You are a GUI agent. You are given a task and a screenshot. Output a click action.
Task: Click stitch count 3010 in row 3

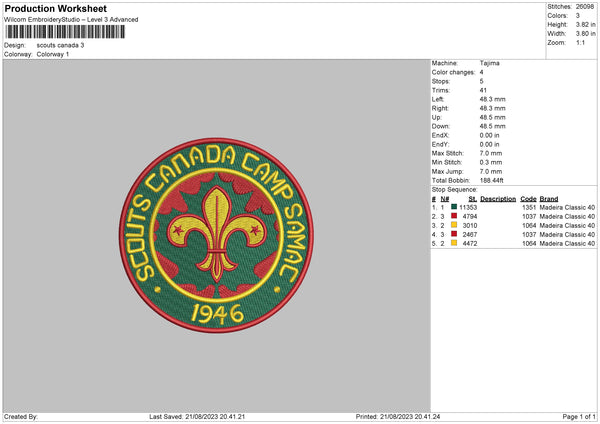(470, 225)
